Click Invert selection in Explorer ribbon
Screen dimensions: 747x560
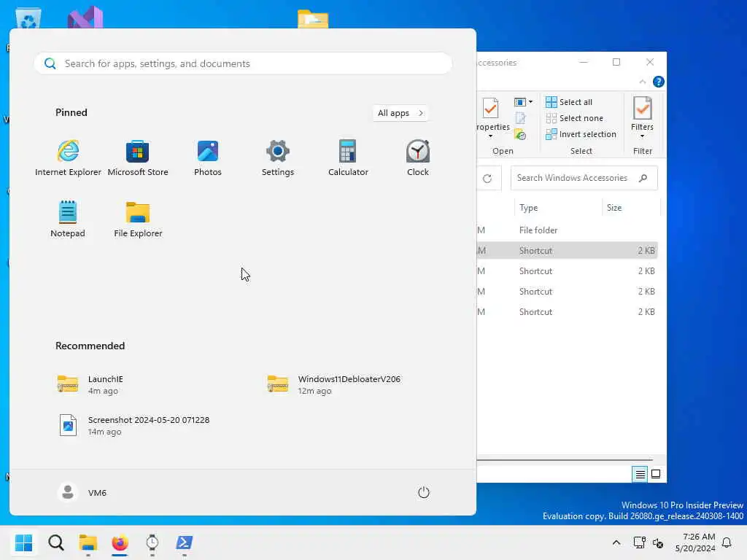click(x=581, y=134)
